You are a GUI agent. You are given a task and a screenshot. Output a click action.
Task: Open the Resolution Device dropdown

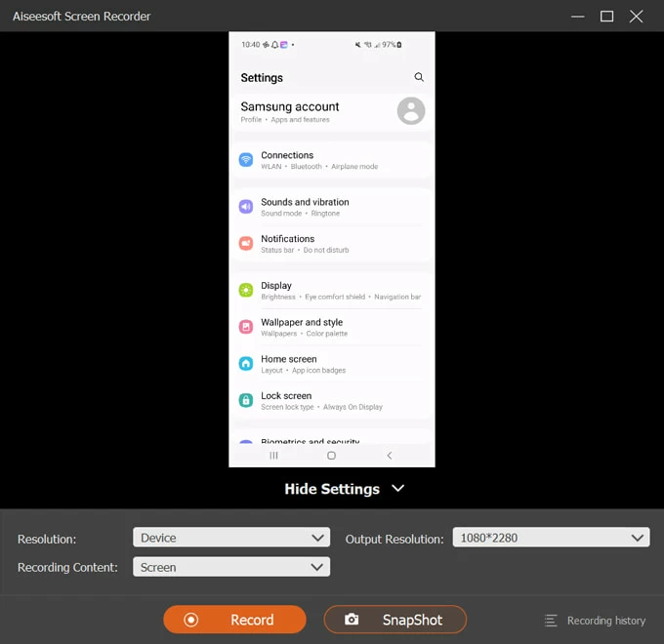coord(231,538)
